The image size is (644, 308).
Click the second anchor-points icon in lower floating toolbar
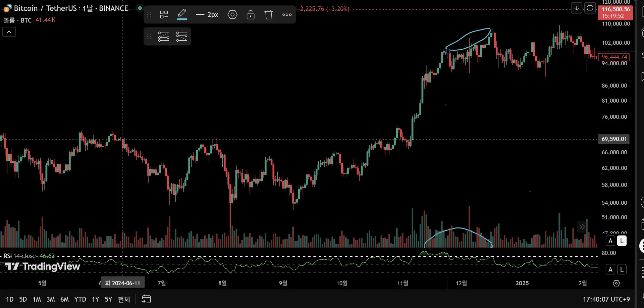coord(181,36)
